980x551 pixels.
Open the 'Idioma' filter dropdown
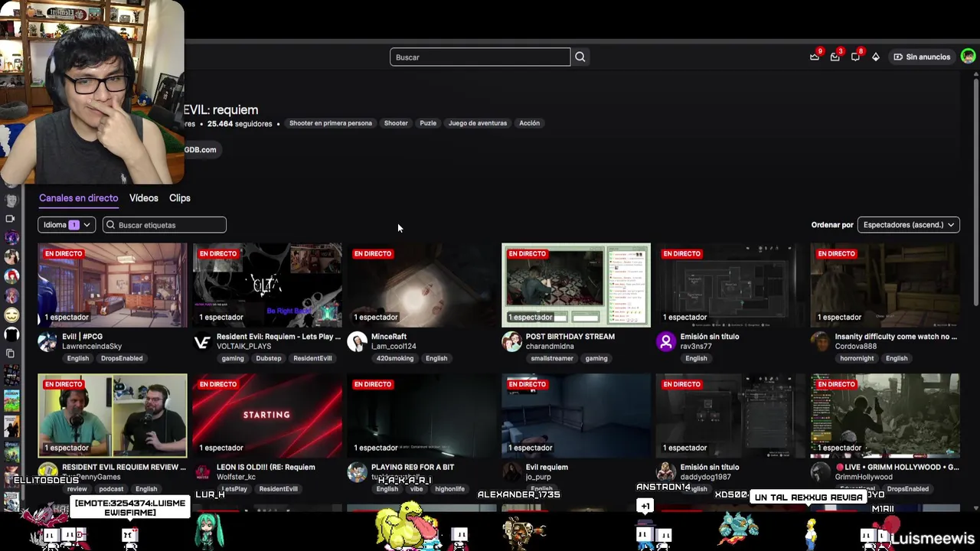click(67, 225)
